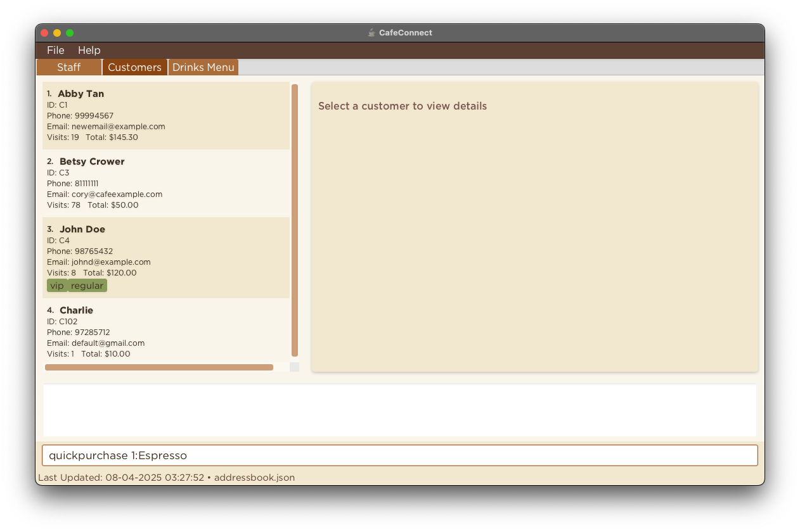Viewport: 800px width, 532px height.
Task: Click the vertical scrollbar of customer list
Action: pyautogui.click(x=295, y=220)
